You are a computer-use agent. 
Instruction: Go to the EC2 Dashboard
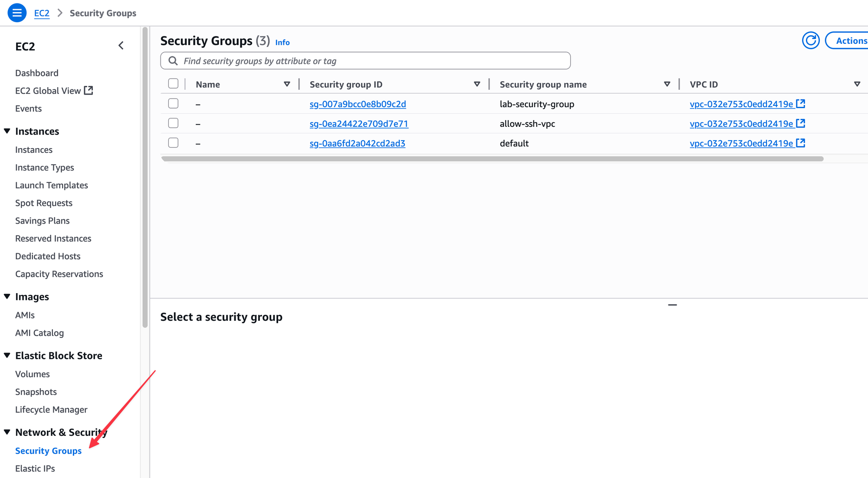(37, 73)
